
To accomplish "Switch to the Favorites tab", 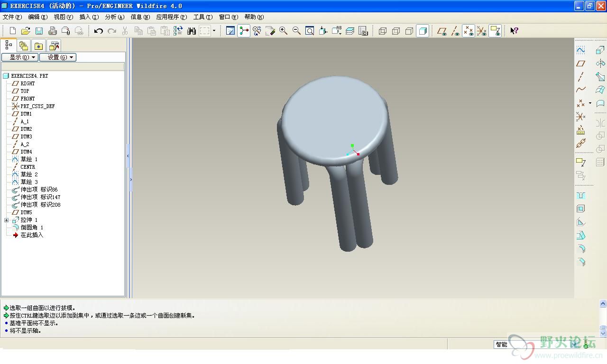I will tap(39, 45).
